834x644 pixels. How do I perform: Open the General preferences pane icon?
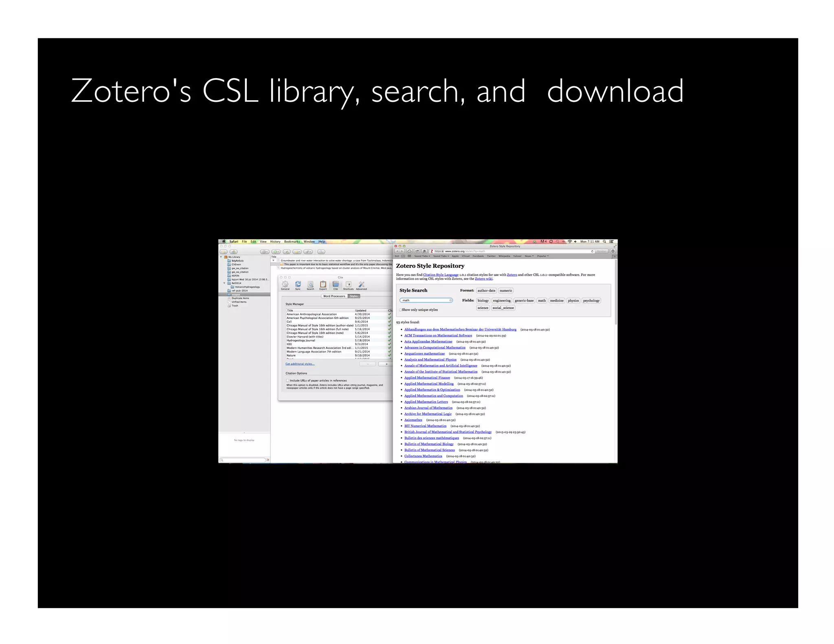tap(285, 285)
